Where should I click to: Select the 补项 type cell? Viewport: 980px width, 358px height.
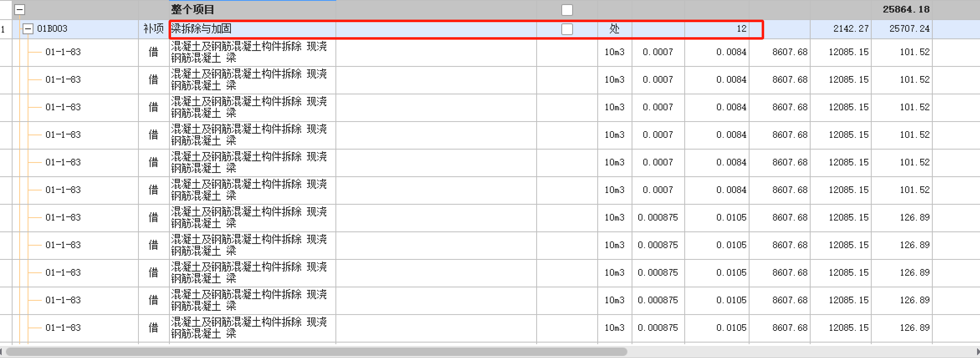154,29
